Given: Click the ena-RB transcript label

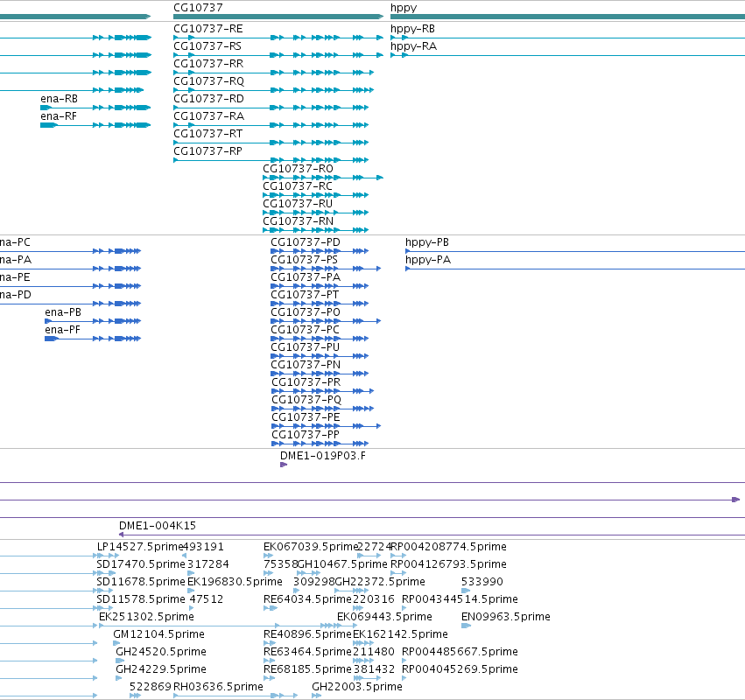Looking at the screenshot, I should coord(59,99).
